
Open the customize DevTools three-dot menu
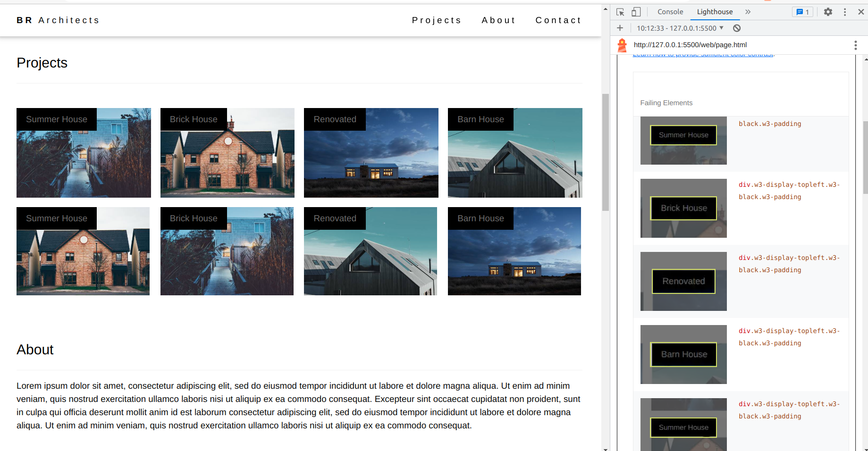coord(845,12)
